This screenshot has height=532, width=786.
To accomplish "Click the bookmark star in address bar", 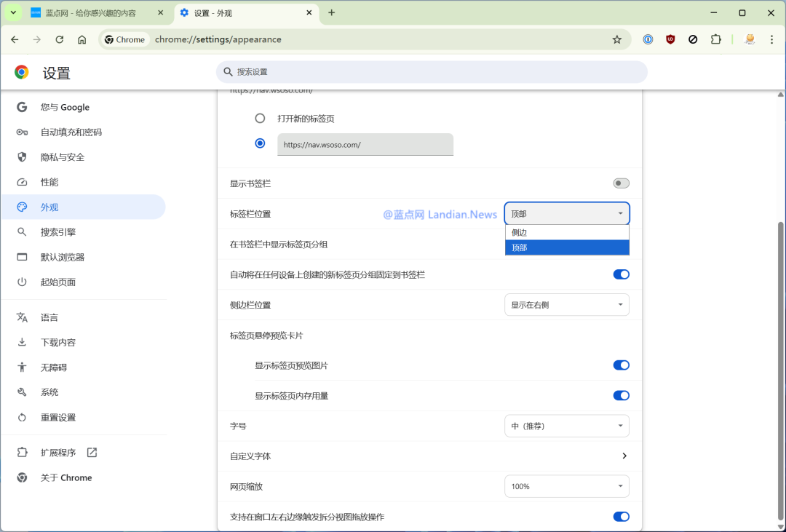I will point(616,39).
